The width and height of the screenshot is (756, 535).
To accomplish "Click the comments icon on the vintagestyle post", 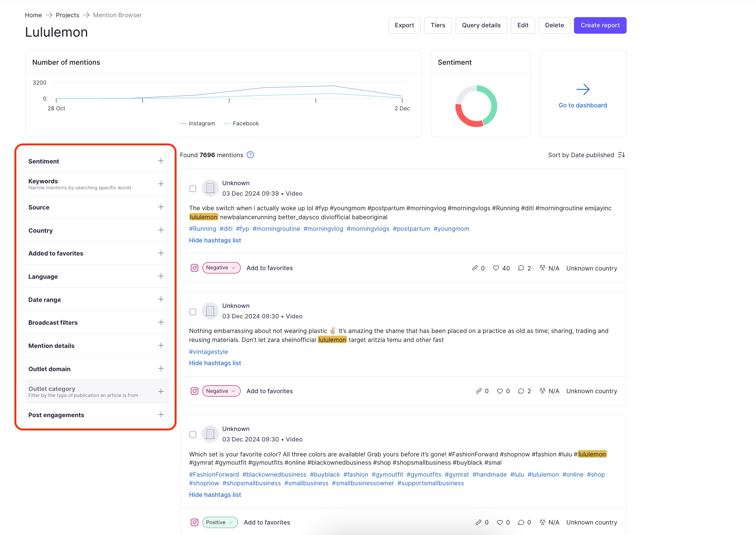I will coord(521,391).
